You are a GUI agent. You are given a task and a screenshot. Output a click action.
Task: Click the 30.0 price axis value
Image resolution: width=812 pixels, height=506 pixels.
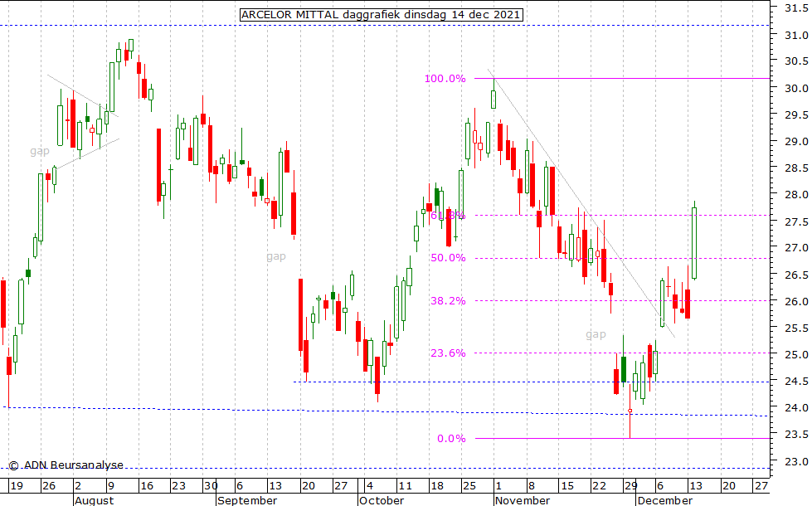[796, 88]
